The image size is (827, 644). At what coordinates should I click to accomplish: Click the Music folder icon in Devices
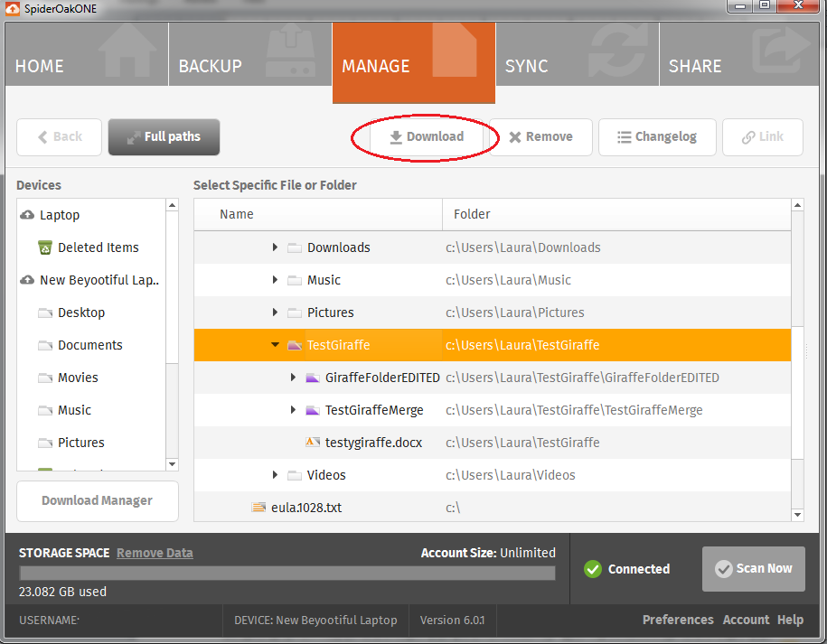click(45, 411)
